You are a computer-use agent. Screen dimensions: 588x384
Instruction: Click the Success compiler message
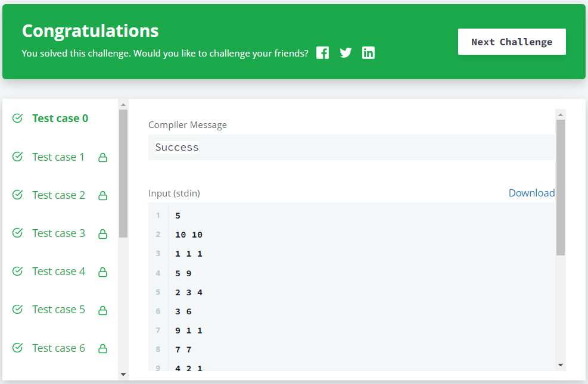176,147
